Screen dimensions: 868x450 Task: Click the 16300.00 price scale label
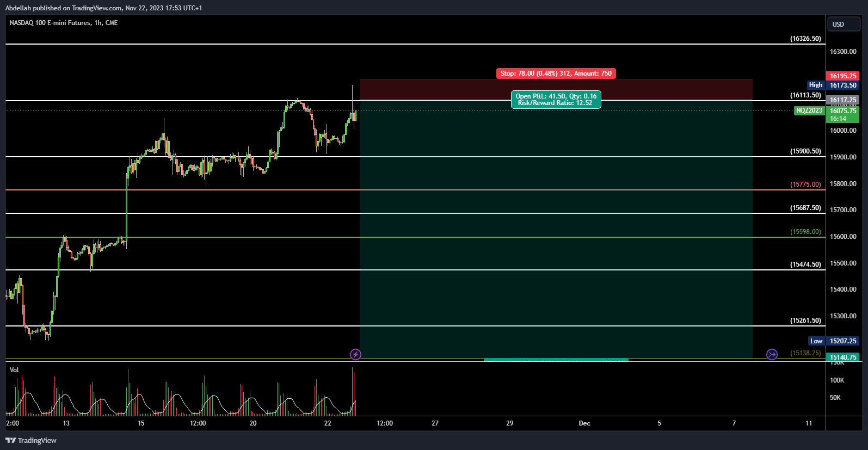click(843, 52)
